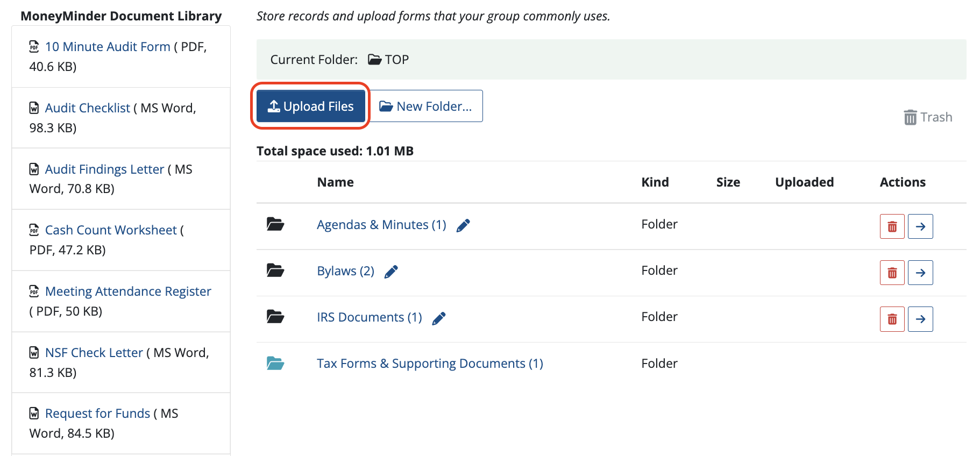Click PDF icon beside Meeting Attendance Register
980x456 pixels.
click(34, 291)
